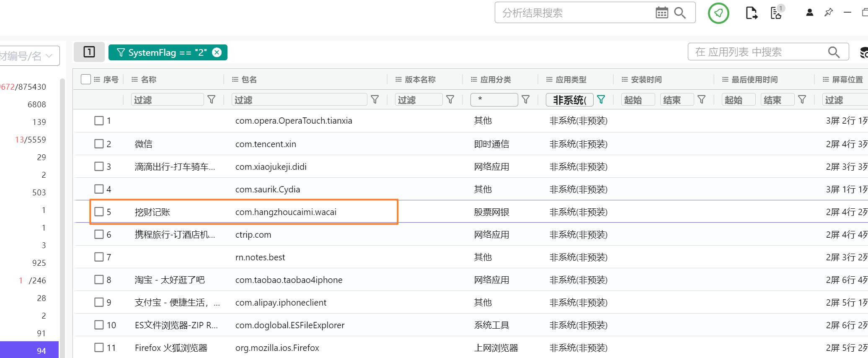Open the task list icon with badge
This screenshot has width=868, height=358.
pos(777,12)
